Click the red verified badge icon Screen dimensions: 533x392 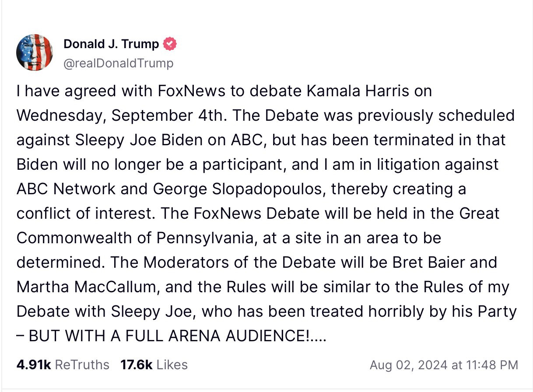pos(170,44)
